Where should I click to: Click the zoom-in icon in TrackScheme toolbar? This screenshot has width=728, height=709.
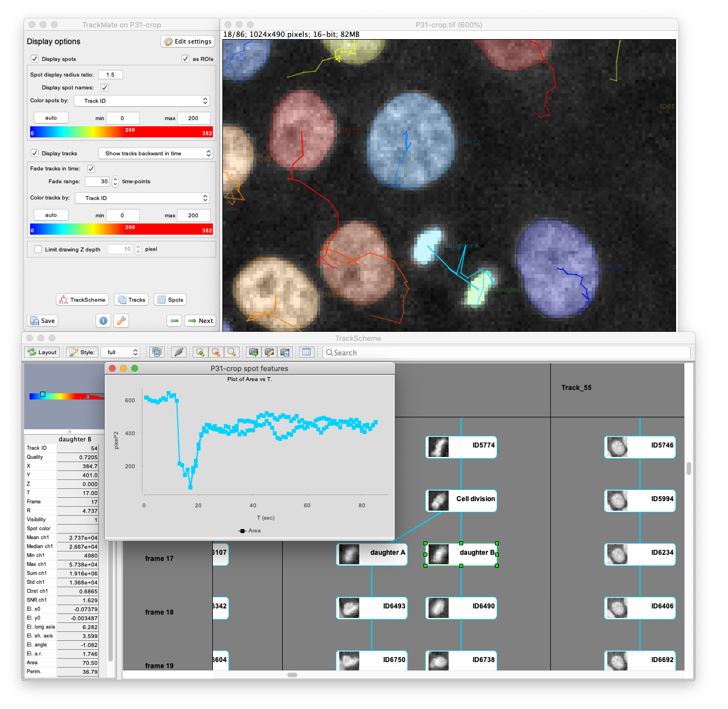[x=200, y=352]
